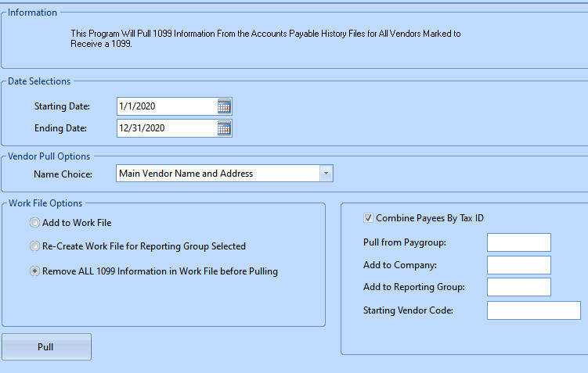Select Remove ALL 1099 Information radio button
This screenshot has width=588, height=373.
coord(34,272)
